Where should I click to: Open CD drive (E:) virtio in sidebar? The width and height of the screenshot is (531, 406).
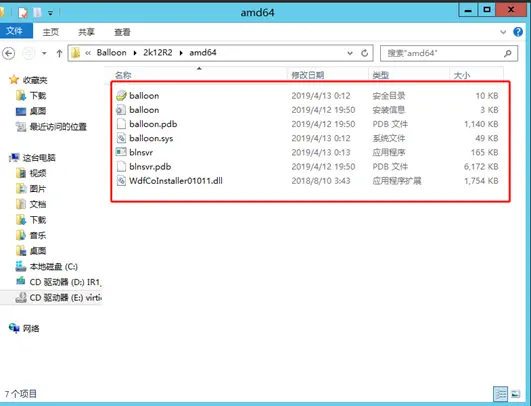[x=65, y=298]
